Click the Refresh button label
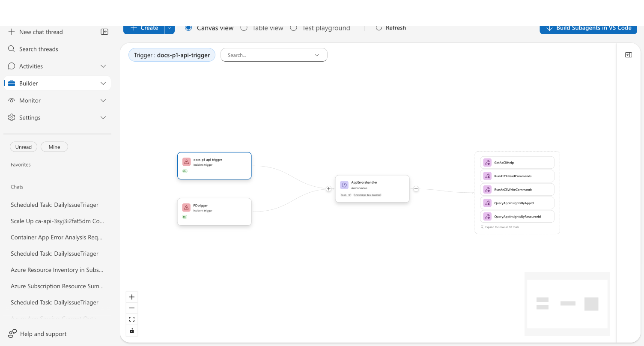Image resolution: width=644 pixels, height=346 pixels. point(396,28)
